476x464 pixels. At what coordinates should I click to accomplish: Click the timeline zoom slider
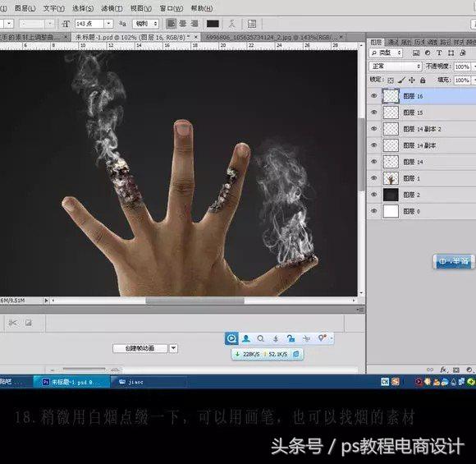(84, 370)
